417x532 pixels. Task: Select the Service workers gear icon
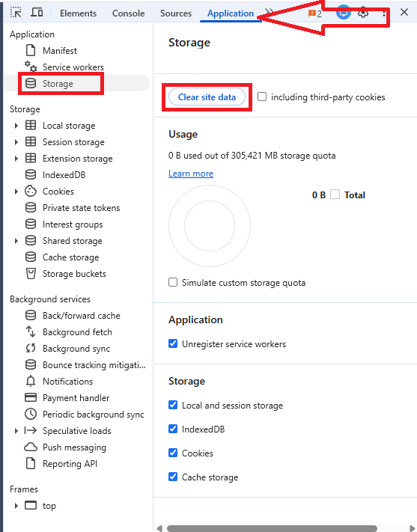(x=31, y=67)
